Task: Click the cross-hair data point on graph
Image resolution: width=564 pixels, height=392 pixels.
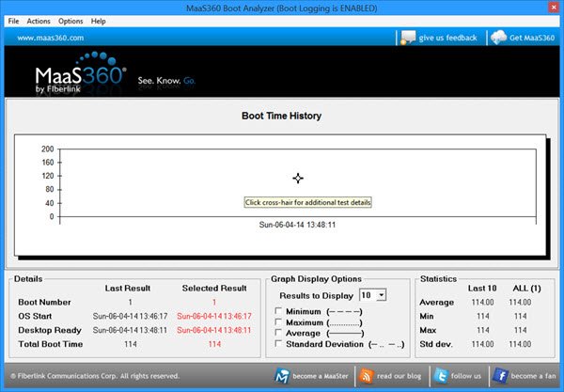Action: coord(298,178)
